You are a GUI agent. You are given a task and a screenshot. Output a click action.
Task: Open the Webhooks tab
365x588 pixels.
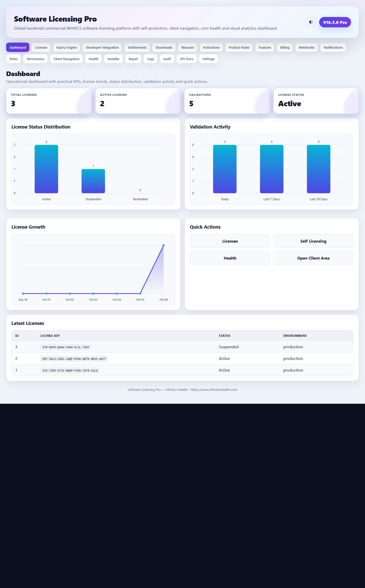point(306,47)
